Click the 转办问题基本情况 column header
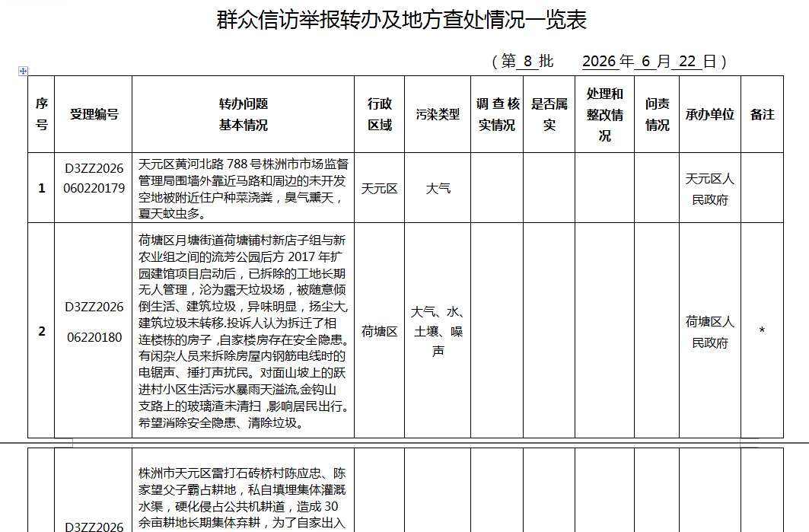This screenshot has width=809, height=532. [x=243, y=114]
